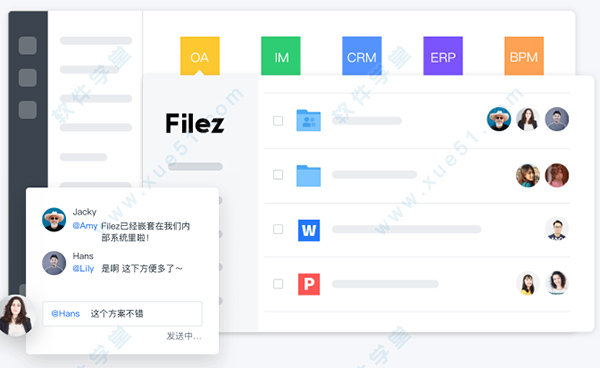Select the checkbox for the Word file

pos(278,229)
